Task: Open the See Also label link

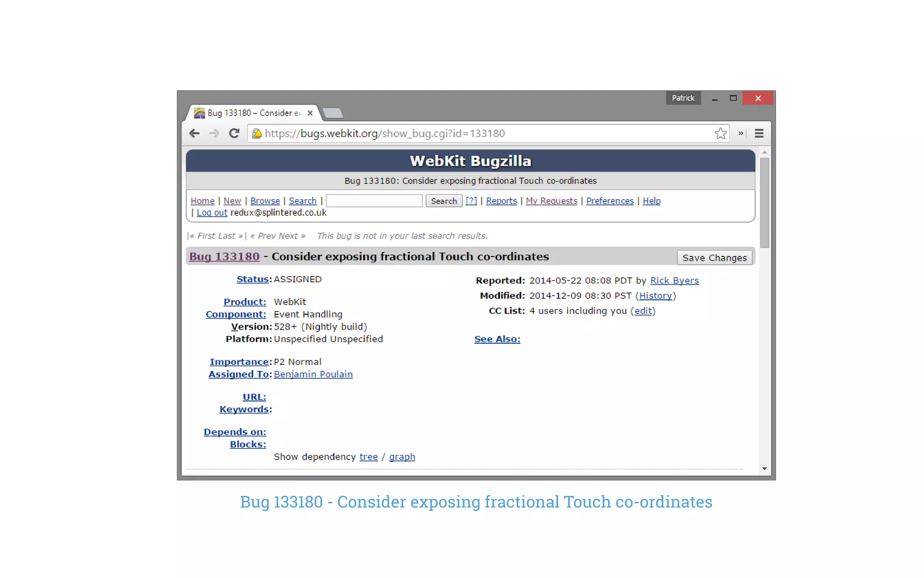Action: coord(497,339)
